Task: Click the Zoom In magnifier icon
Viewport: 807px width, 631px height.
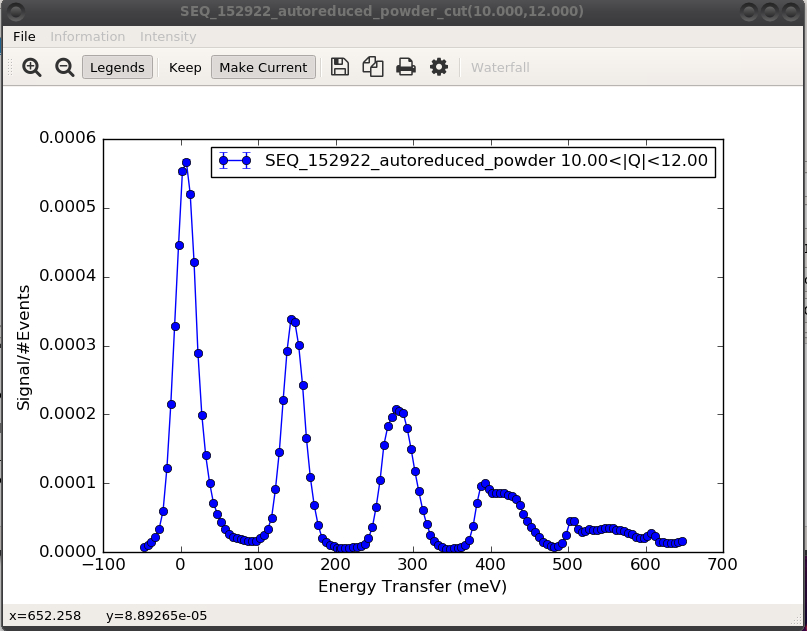Action: click(32, 68)
